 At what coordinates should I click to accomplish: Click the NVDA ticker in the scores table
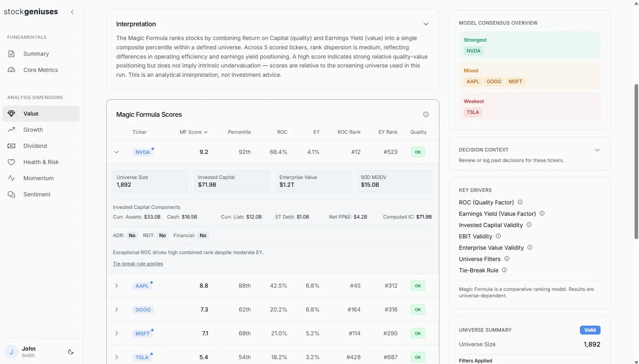coord(143,152)
